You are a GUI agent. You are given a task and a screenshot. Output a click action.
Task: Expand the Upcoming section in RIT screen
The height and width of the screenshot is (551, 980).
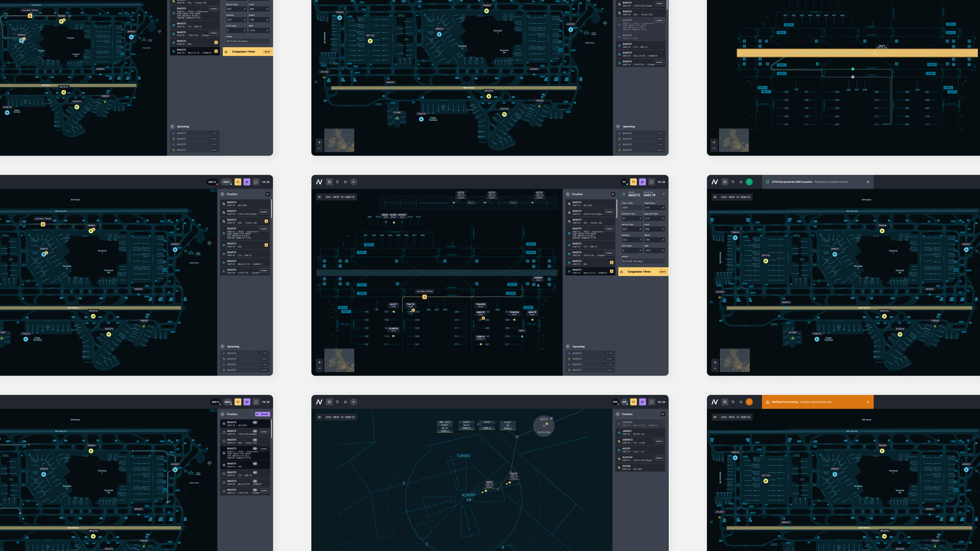568,346
